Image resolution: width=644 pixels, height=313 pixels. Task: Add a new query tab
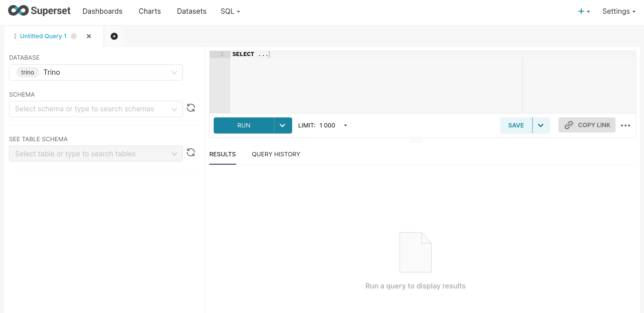(x=114, y=36)
